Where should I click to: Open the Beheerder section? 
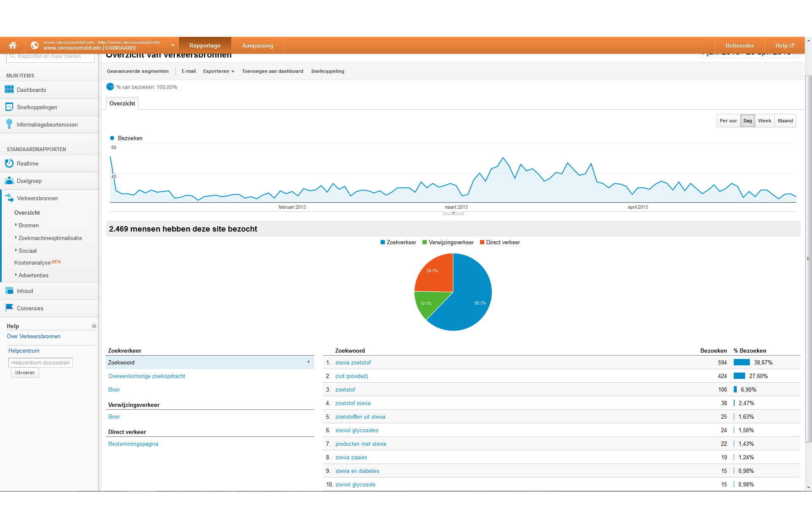740,45
